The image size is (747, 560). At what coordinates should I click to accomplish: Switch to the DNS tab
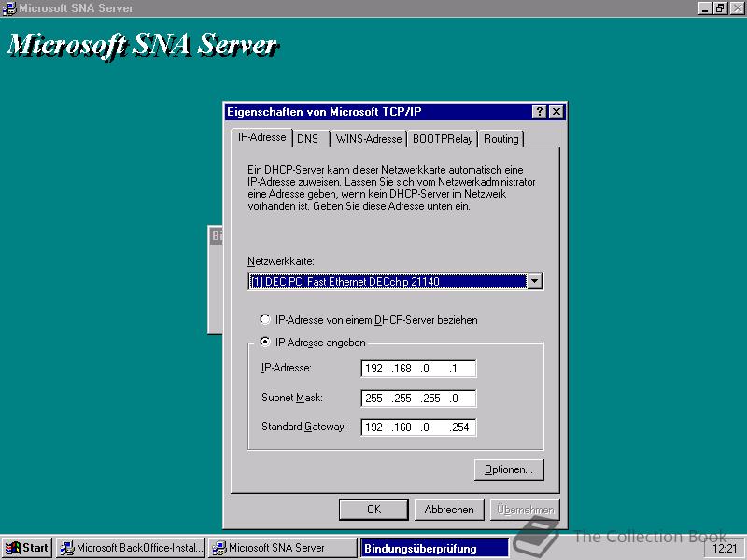(310, 138)
